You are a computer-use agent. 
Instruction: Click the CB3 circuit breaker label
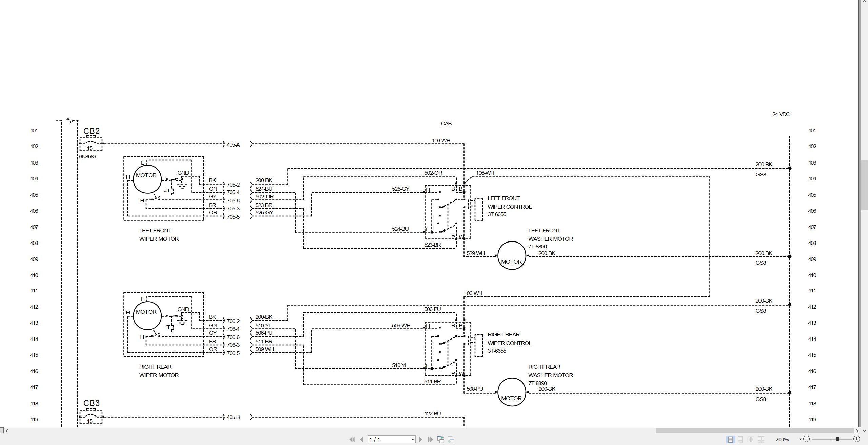point(92,403)
